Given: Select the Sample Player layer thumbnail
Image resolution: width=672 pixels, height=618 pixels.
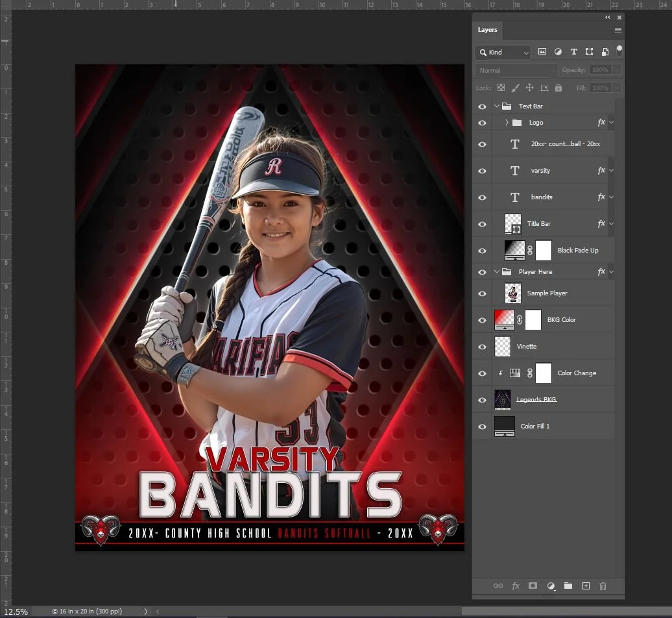Looking at the screenshot, I should click(x=512, y=293).
